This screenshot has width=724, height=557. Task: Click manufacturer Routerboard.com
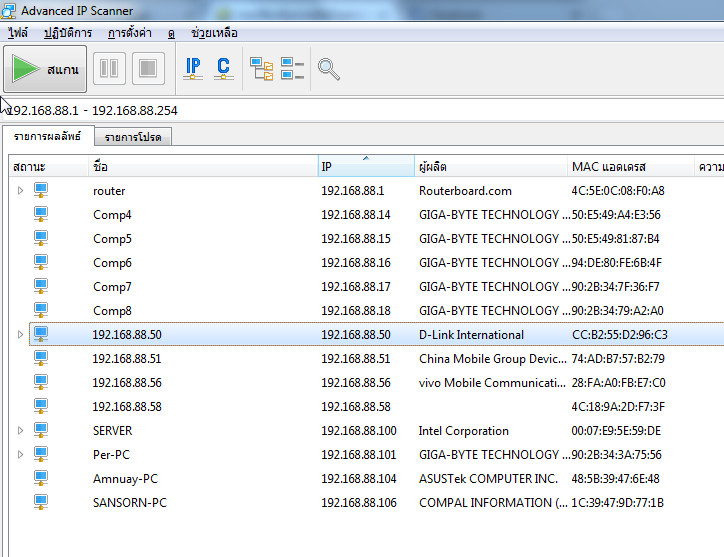point(465,191)
